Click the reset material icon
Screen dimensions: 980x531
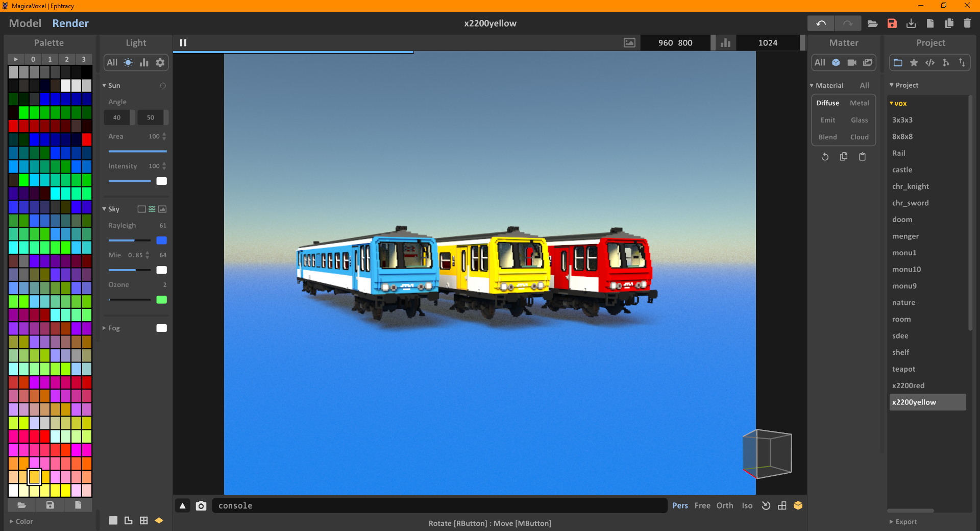825,157
